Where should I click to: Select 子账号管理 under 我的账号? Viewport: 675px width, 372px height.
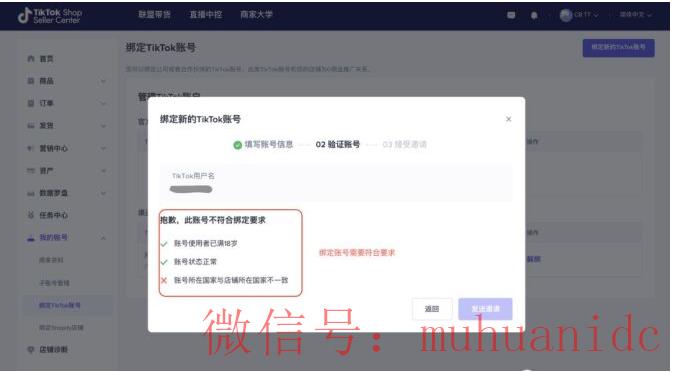(x=54, y=283)
